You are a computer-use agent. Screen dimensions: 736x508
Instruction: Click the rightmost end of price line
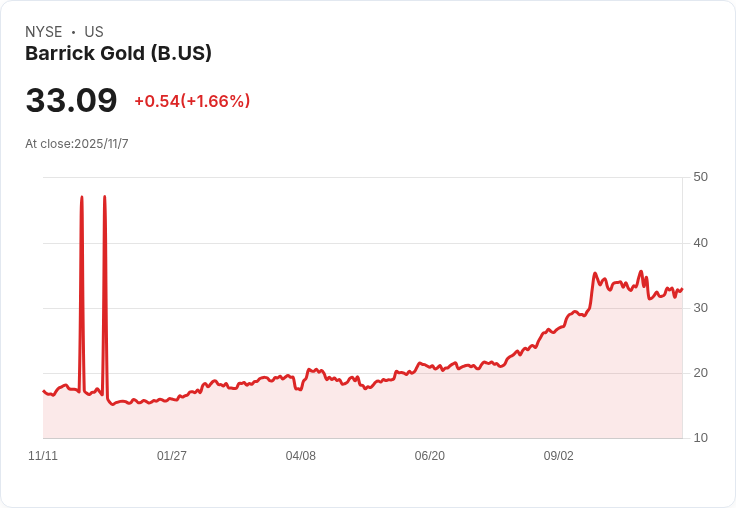(x=682, y=290)
